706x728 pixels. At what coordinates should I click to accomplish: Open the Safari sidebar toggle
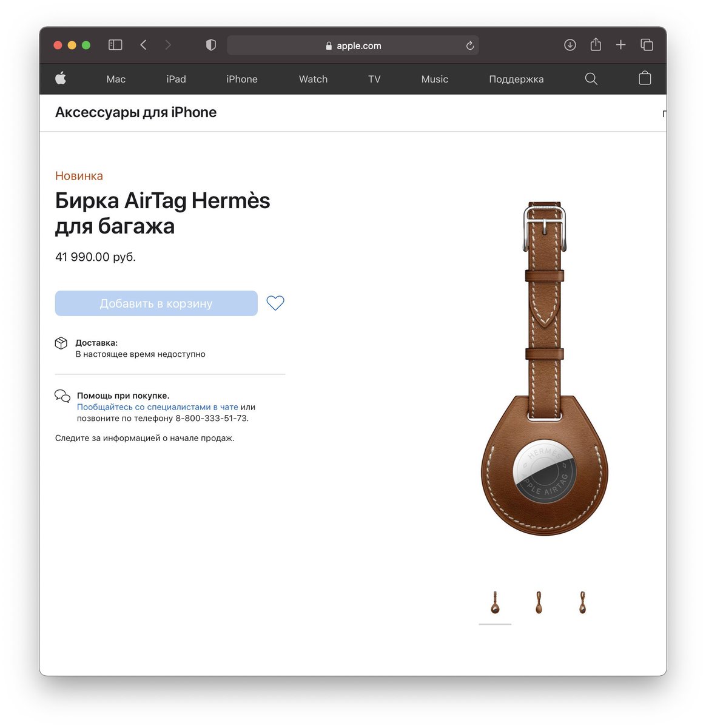(x=115, y=45)
